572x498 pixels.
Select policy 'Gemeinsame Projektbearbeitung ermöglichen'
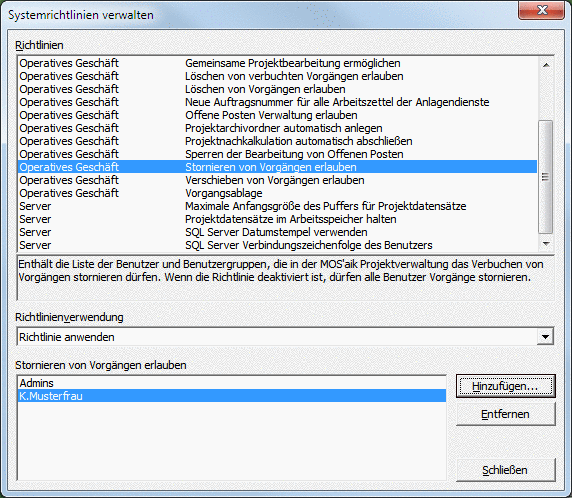(277, 63)
